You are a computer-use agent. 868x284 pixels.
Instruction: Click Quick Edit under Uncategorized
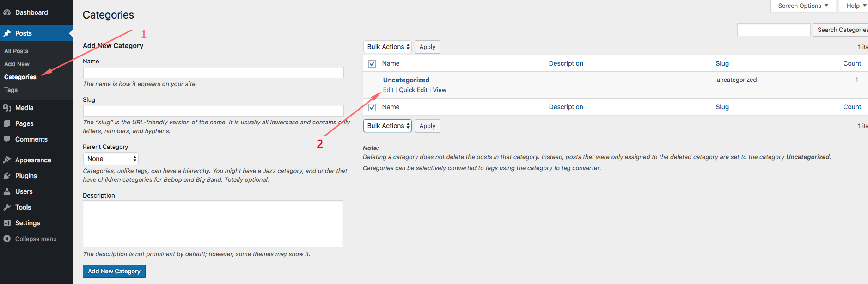tap(413, 90)
